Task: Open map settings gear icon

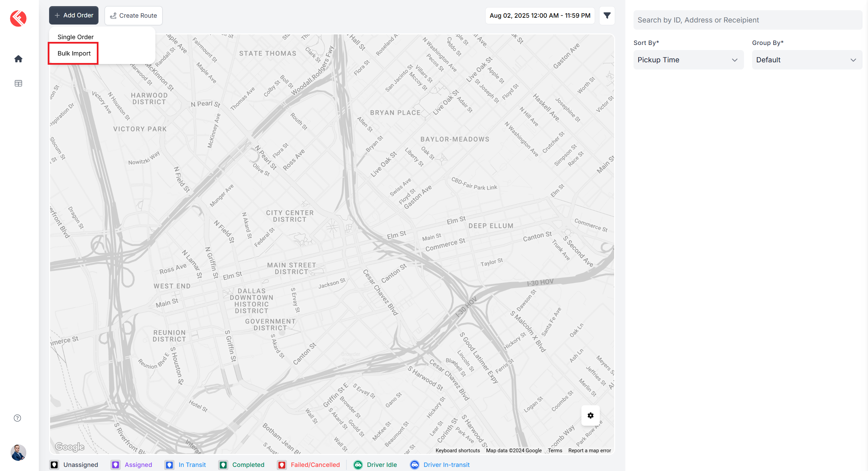Action: point(590,415)
